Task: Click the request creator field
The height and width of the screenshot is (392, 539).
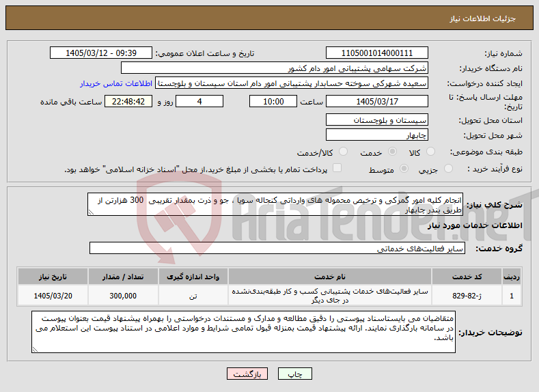Action: (x=292, y=83)
